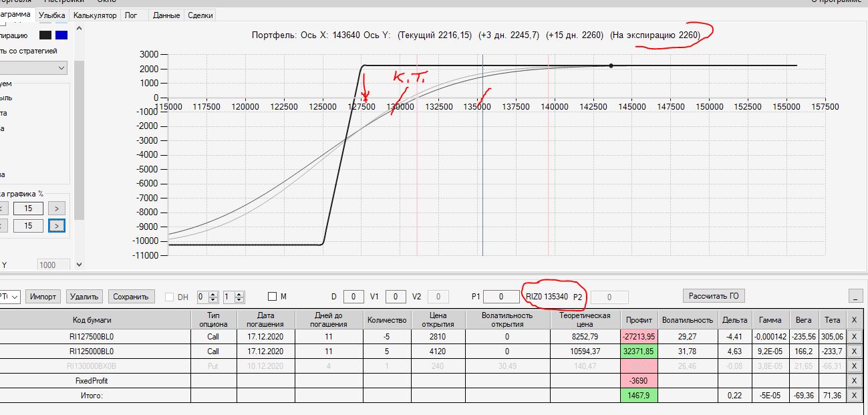Click the Y value field showing 1000
The width and height of the screenshot is (868, 415).
(53, 265)
